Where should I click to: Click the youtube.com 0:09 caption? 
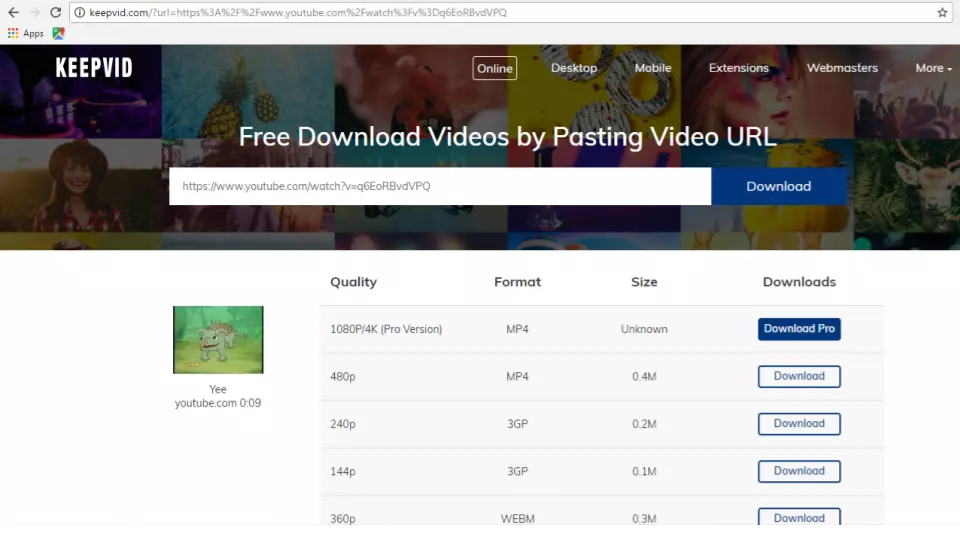tap(218, 403)
